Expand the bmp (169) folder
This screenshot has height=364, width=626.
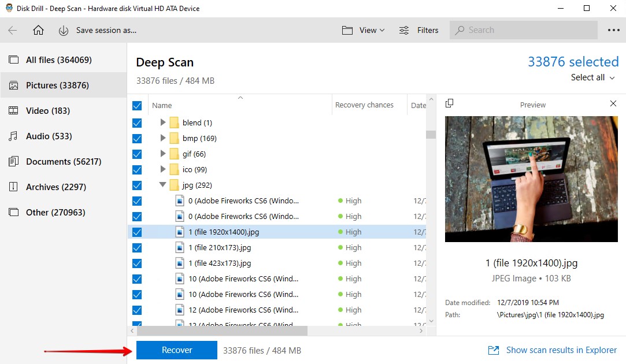(162, 138)
